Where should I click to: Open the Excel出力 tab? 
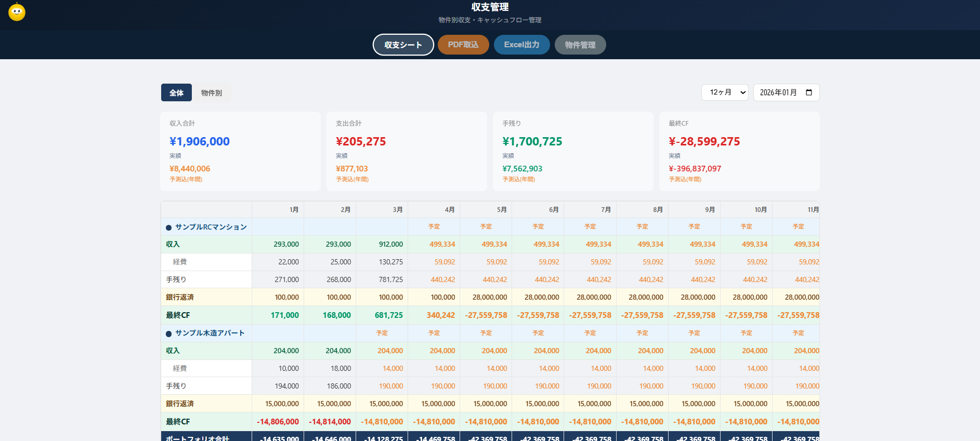coord(522,45)
